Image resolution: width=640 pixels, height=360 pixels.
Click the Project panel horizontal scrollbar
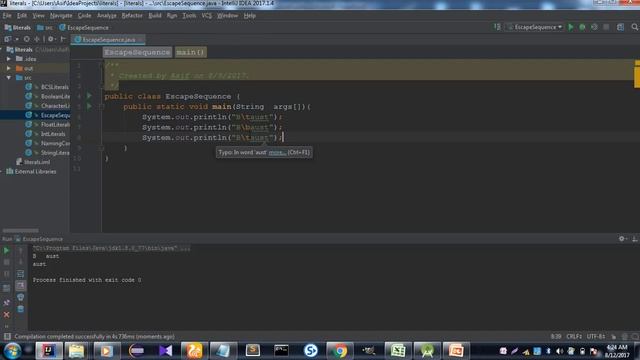click(20, 231)
